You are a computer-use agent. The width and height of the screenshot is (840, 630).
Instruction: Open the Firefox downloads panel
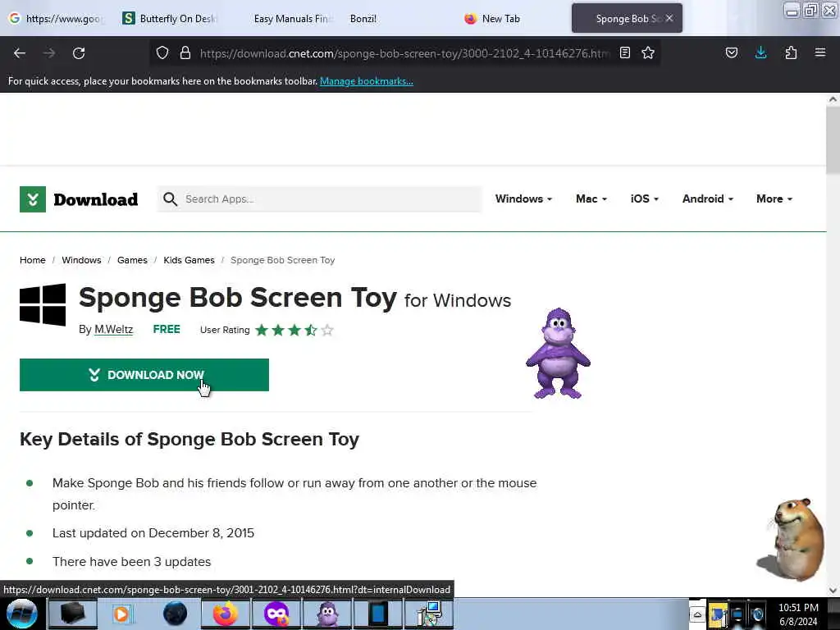760,52
